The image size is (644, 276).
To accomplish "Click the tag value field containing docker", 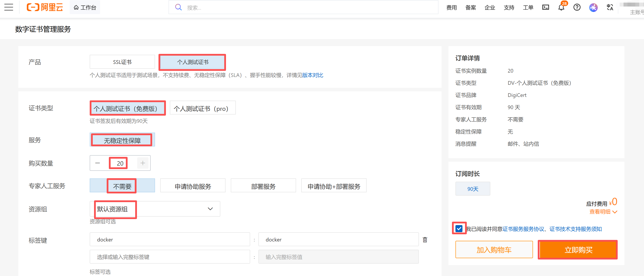I will (x=339, y=239).
